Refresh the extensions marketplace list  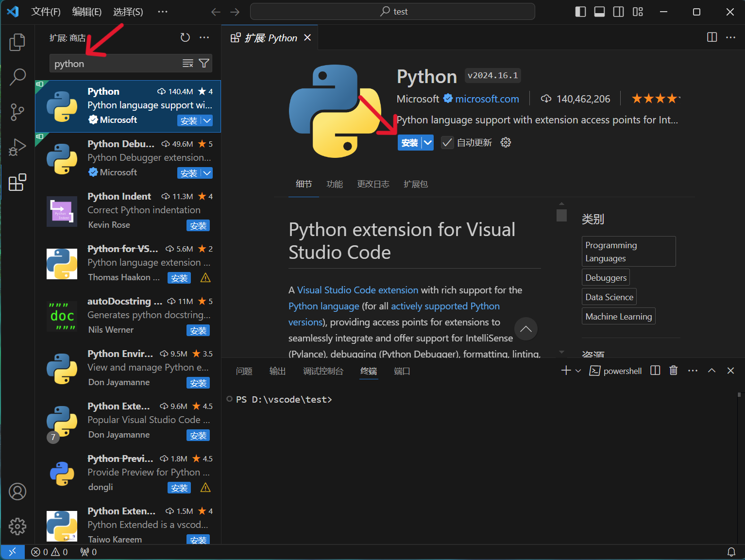[185, 37]
